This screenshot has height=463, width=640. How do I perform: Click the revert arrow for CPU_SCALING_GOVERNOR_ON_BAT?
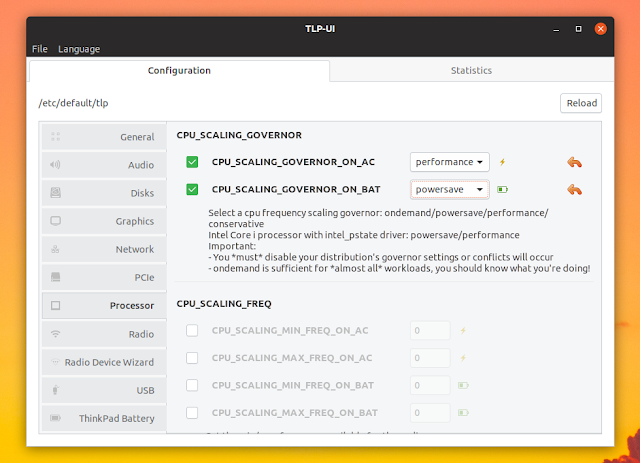coord(574,189)
